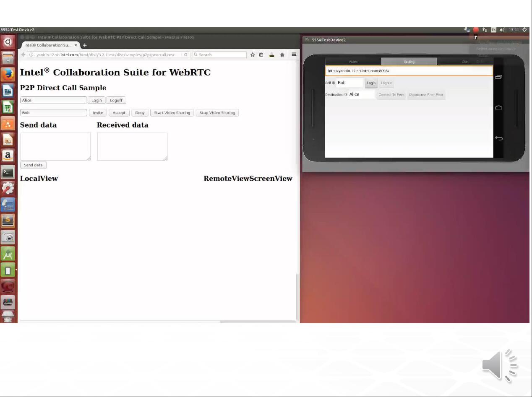Tap the emulator home button

(498, 108)
